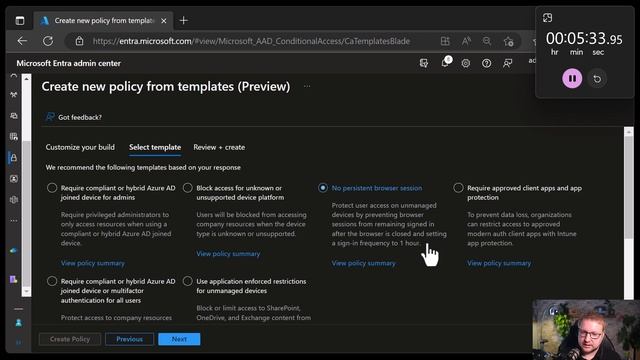Open the Protection lock icon in sidebar
640x360 pixels.
14,158
